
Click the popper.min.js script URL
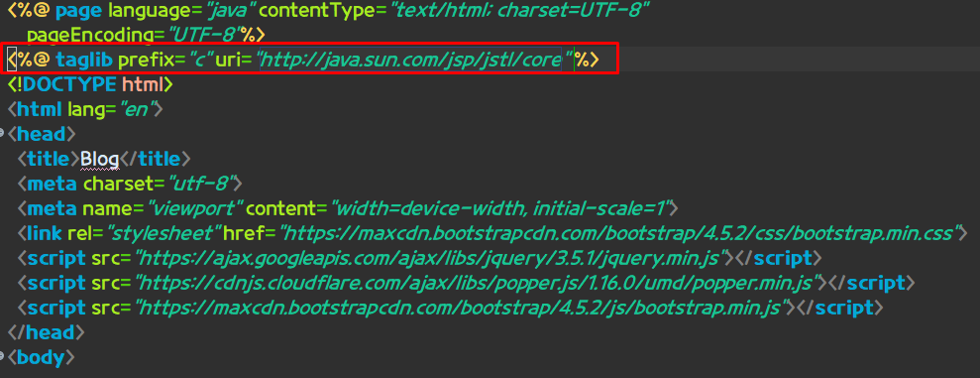(479, 283)
